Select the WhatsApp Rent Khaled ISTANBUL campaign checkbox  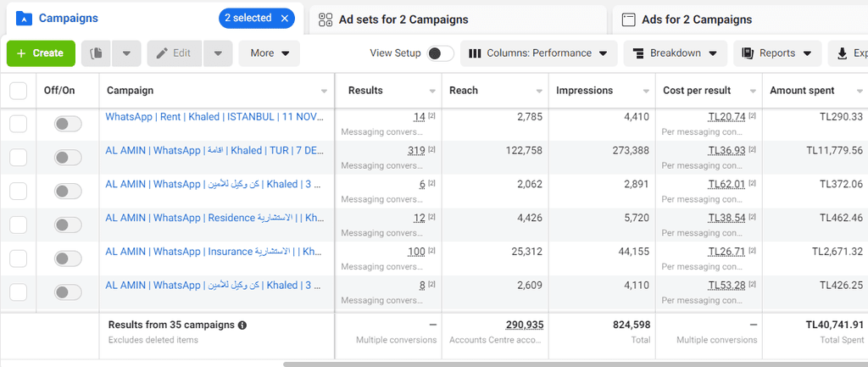click(x=19, y=125)
